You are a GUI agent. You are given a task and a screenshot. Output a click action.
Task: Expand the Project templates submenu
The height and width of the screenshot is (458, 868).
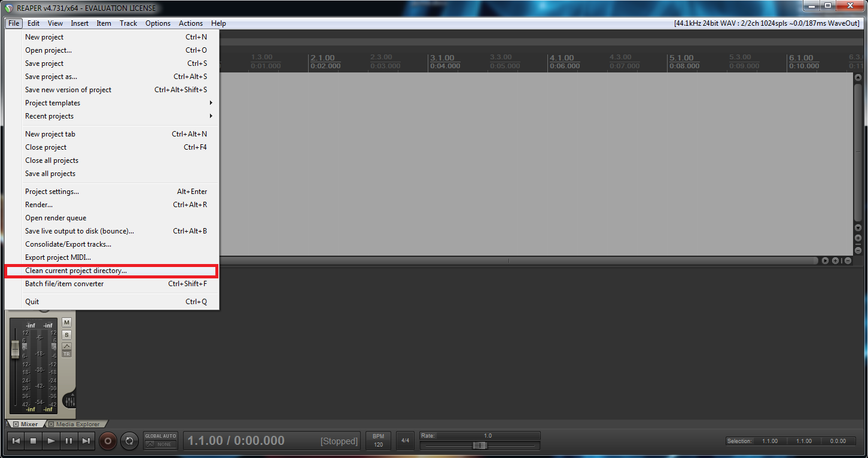118,103
